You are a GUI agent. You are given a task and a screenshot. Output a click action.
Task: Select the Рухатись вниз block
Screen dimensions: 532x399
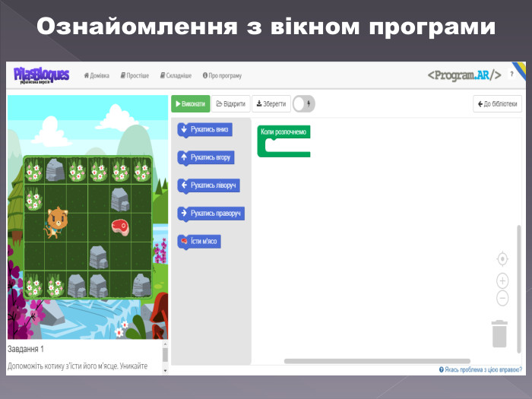(205, 130)
